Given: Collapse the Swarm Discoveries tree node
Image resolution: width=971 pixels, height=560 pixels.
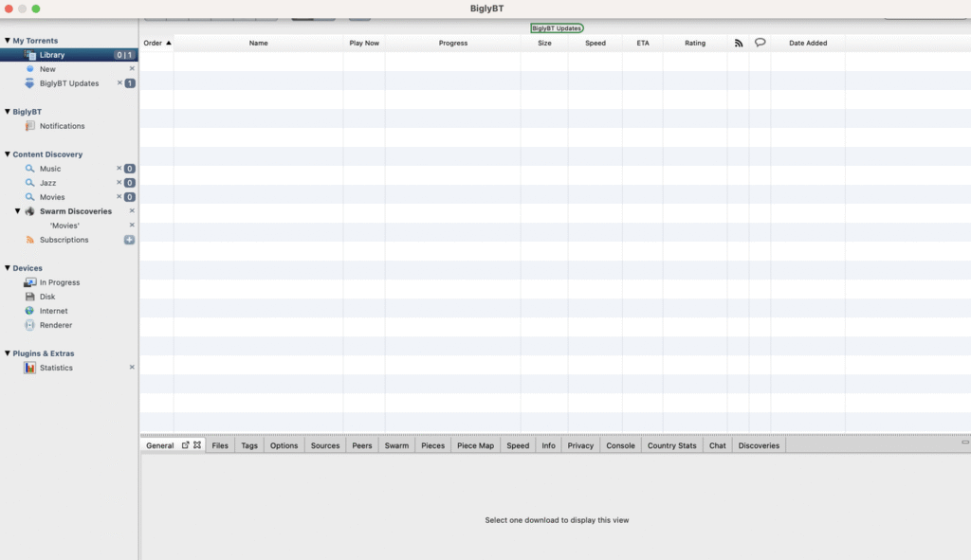Looking at the screenshot, I should [x=17, y=211].
